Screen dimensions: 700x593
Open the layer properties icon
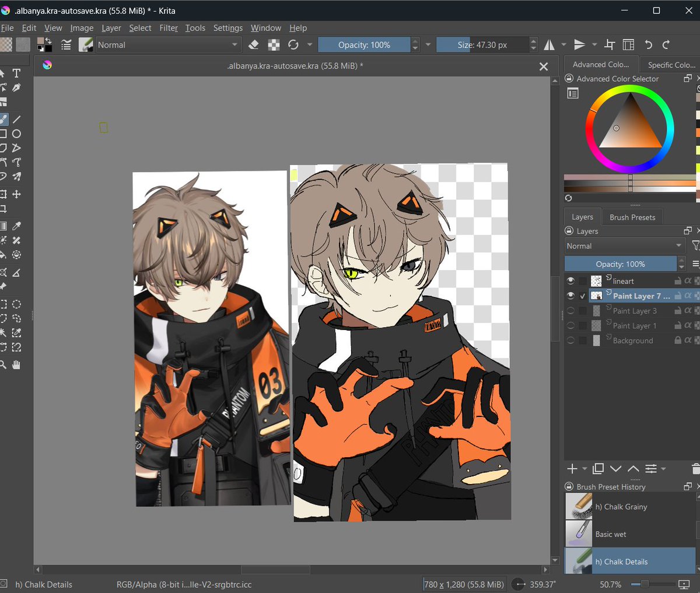651,469
